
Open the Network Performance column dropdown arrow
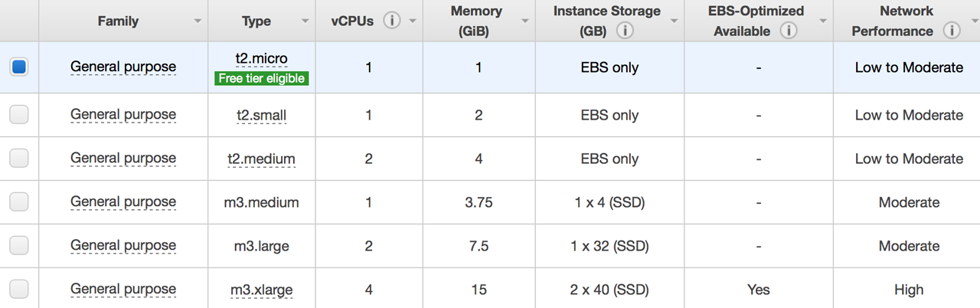pos(970,21)
